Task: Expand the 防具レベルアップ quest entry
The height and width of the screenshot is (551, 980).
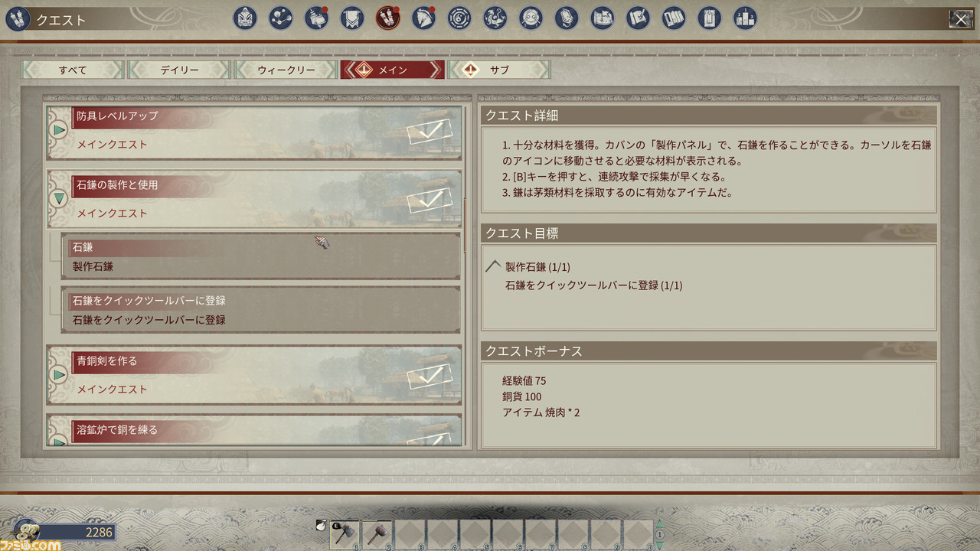Action: [x=59, y=130]
